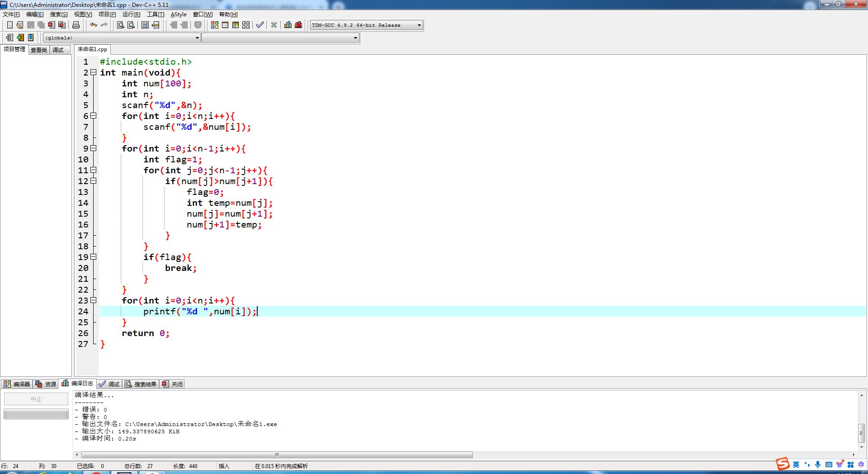The width and height of the screenshot is (868, 474).
Task: Click the Close file red-X icon
Action: coord(52,25)
